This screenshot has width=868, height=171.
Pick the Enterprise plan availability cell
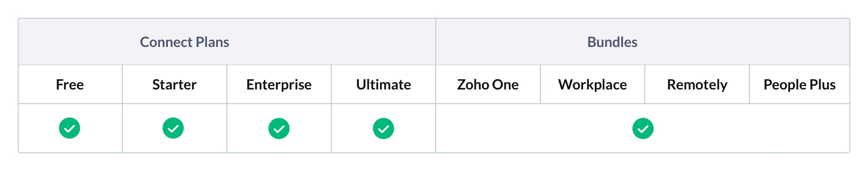click(279, 128)
